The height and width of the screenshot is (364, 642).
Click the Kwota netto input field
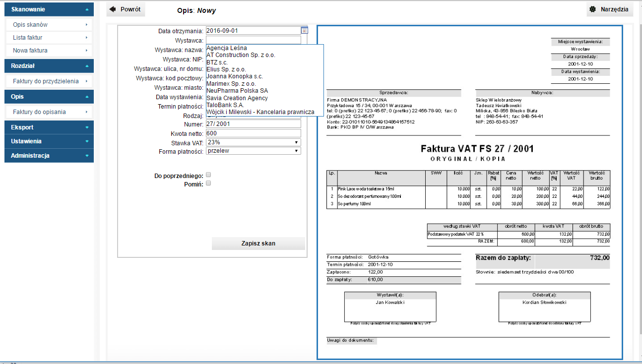pyautogui.click(x=253, y=133)
